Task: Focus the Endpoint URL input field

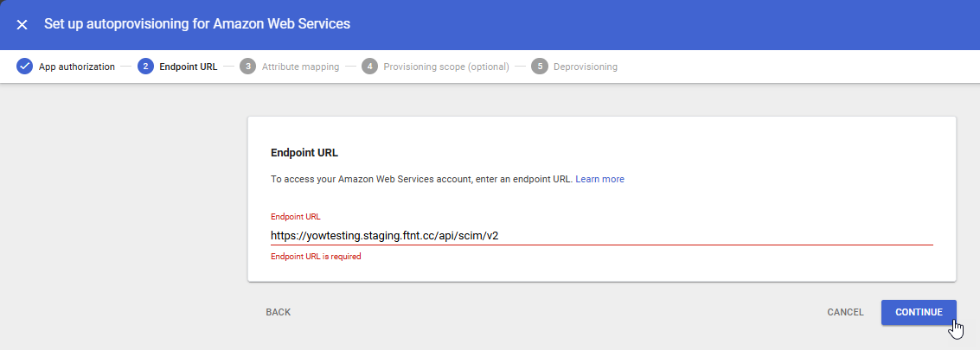Action: [601, 236]
